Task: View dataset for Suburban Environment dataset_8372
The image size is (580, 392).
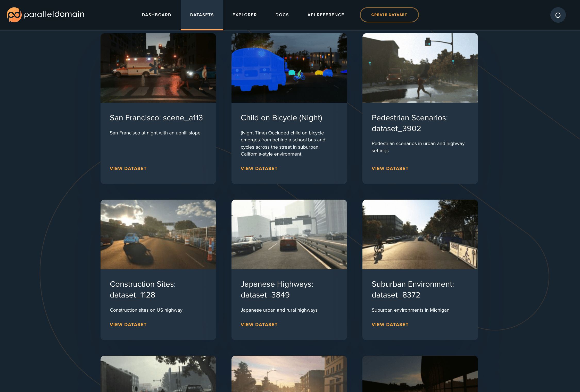Action: point(390,325)
